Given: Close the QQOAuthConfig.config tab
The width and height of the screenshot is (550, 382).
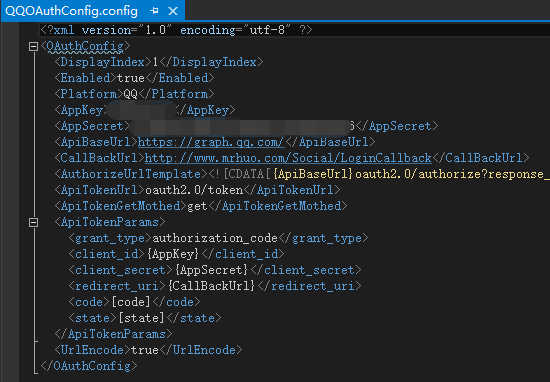Looking at the screenshot, I should click(x=173, y=11).
